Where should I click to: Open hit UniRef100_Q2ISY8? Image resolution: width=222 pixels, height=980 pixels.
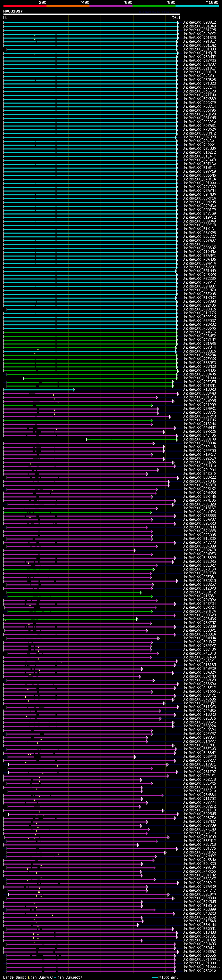tap(199, 397)
